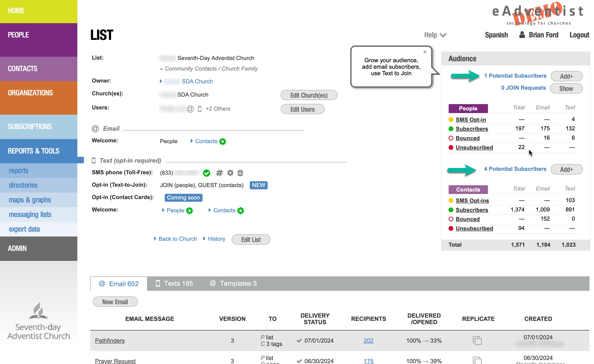
Task: Open messaging lists in sidebar
Action: click(x=30, y=215)
